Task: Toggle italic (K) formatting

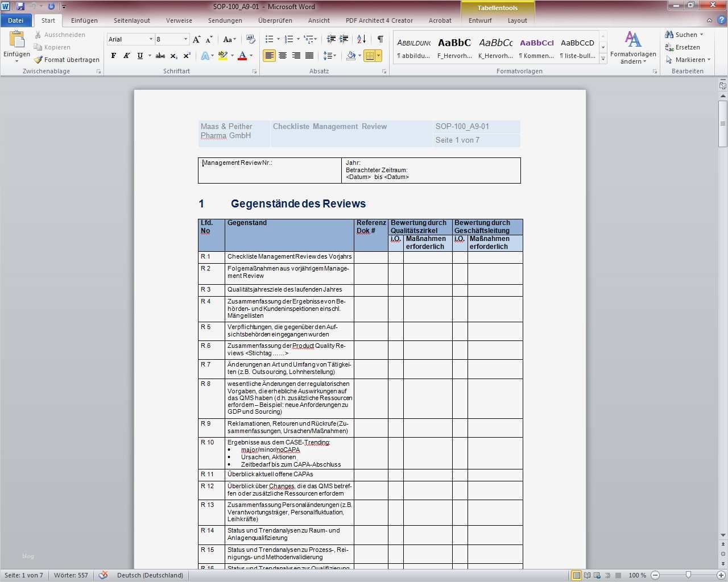Action: point(126,56)
